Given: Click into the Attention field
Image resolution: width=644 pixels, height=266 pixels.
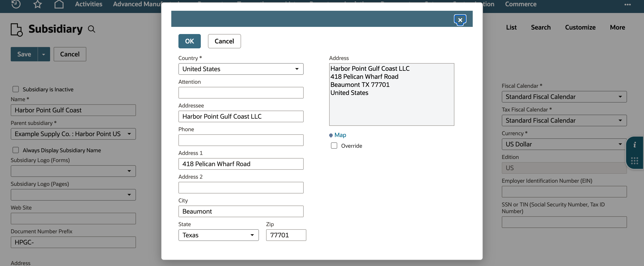Looking at the screenshot, I should [241, 93].
